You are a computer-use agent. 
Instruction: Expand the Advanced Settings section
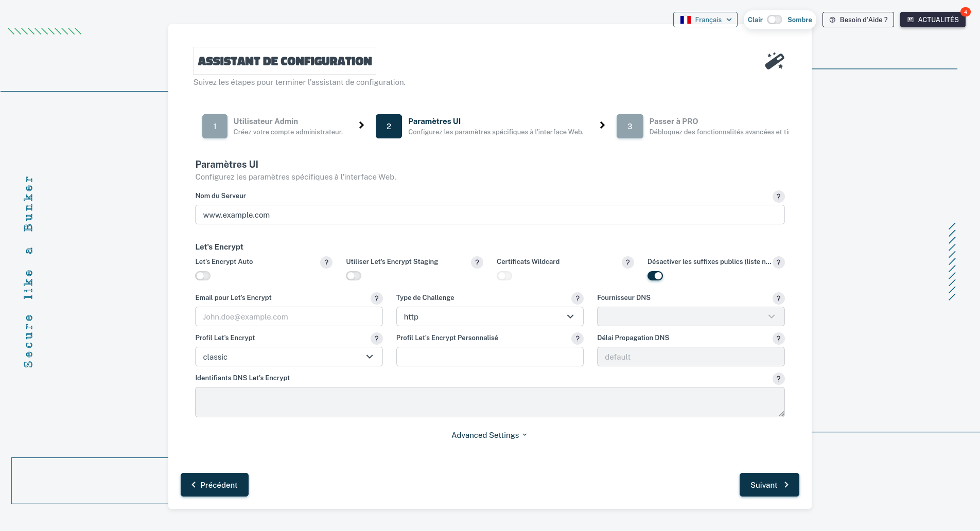point(489,435)
